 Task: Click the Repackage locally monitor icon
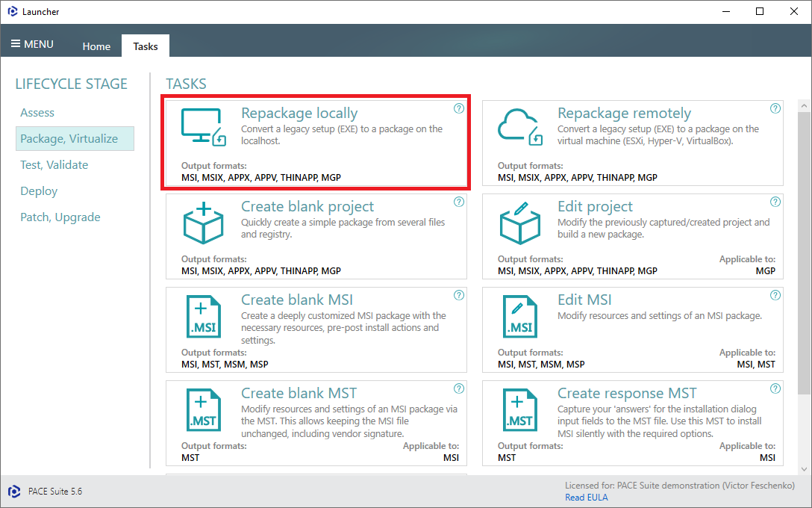[202, 127]
